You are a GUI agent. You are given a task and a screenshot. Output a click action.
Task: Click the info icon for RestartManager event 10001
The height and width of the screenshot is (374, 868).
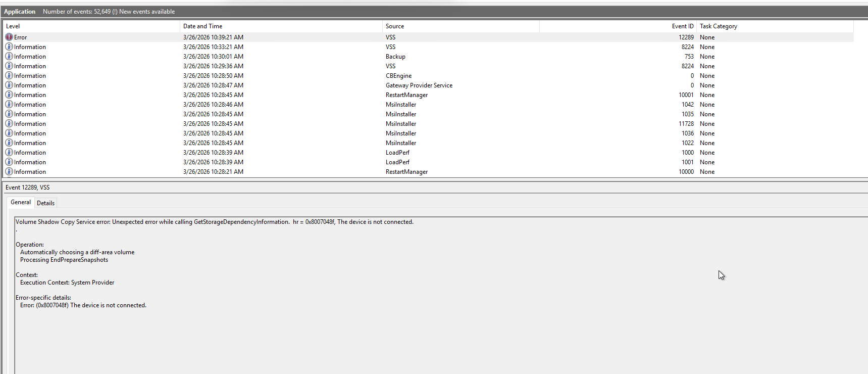9,95
